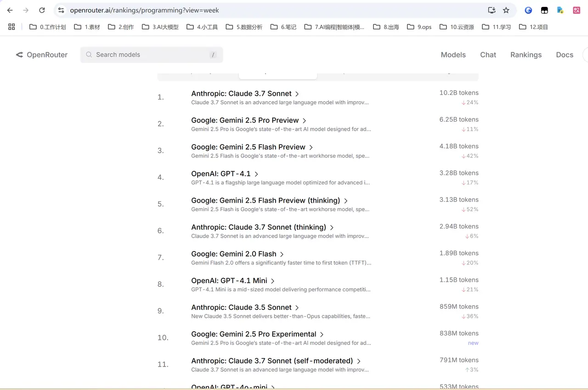Click the 6.25B tokens value

coord(459,119)
